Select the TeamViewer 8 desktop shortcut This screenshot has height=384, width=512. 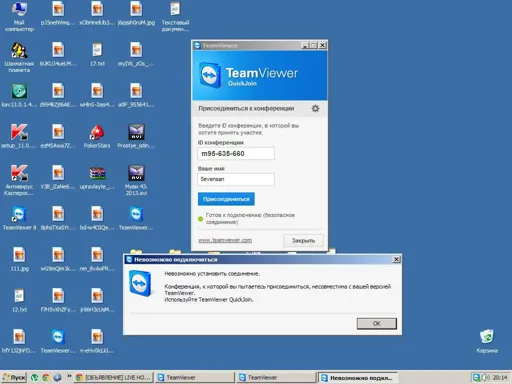point(19,218)
